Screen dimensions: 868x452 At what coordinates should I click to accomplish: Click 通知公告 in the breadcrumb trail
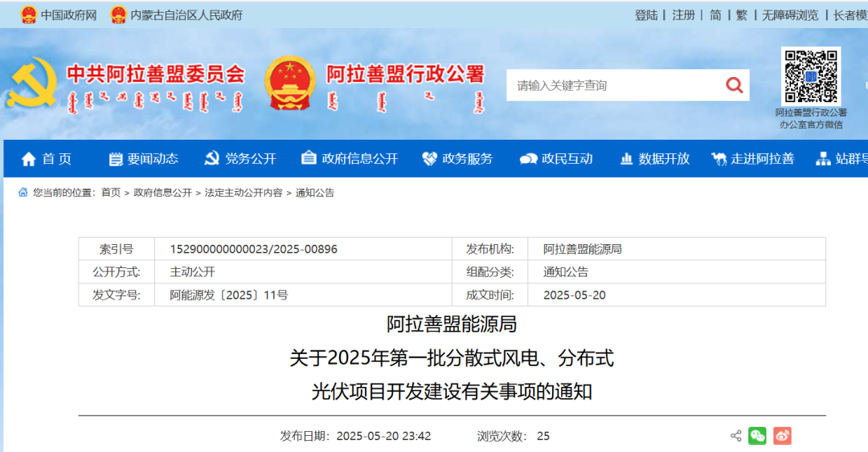(315, 193)
